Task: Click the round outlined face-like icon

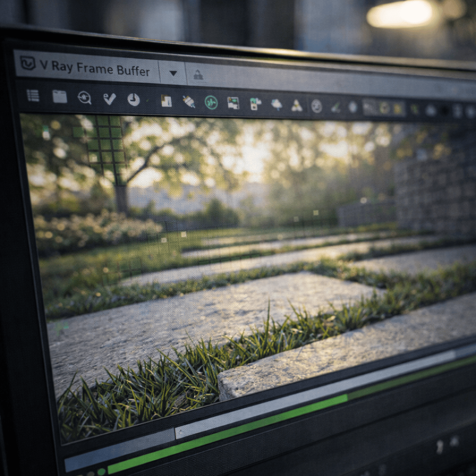Action: pyautogui.click(x=317, y=106)
